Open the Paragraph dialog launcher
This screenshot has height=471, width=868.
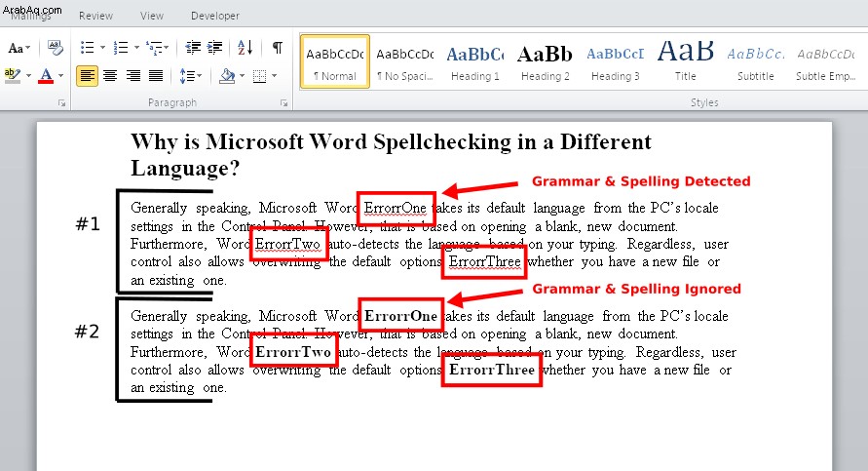coord(283,103)
